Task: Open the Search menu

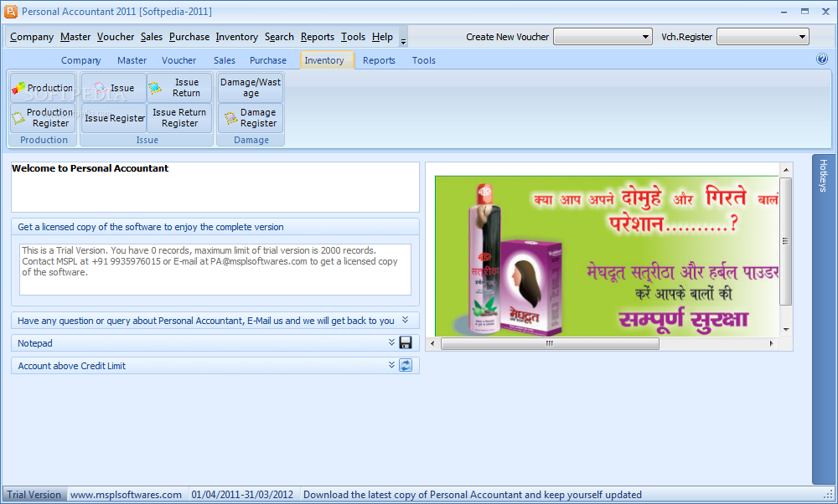Action: pyautogui.click(x=279, y=37)
